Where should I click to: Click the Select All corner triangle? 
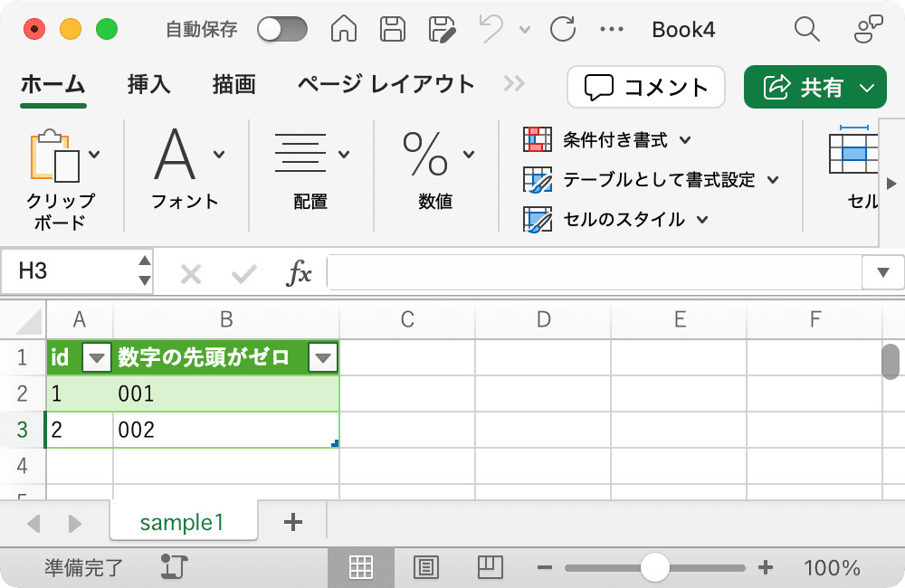28,321
